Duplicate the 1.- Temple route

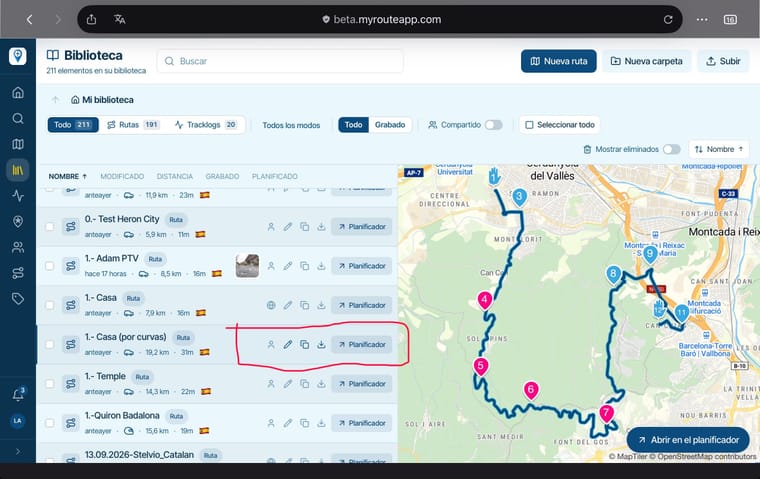click(304, 384)
